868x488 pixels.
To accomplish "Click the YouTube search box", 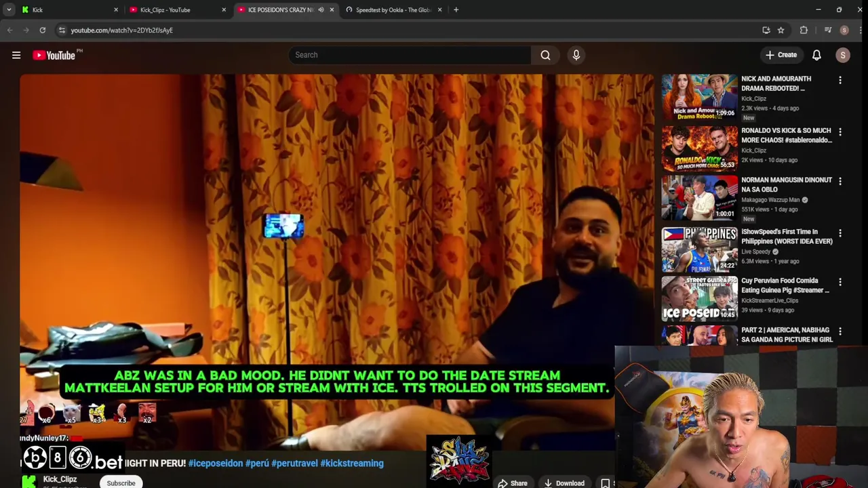I will pyautogui.click(x=410, y=55).
